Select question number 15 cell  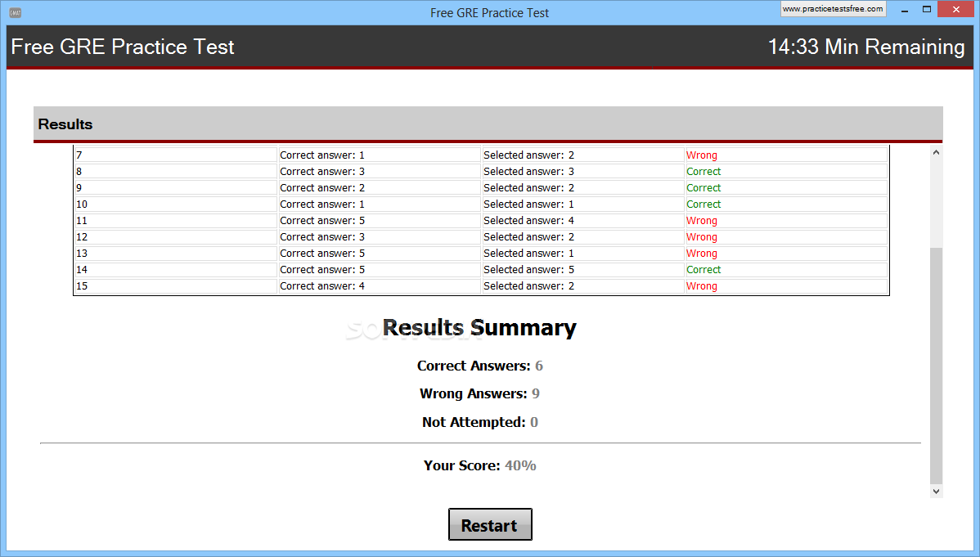[176, 285]
